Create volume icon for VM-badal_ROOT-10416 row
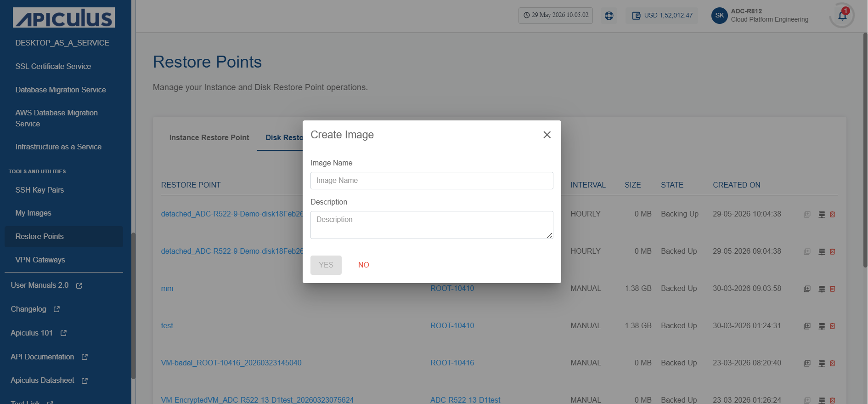Image resolution: width=868 pixels, height=404 pixels. [822, 364]
